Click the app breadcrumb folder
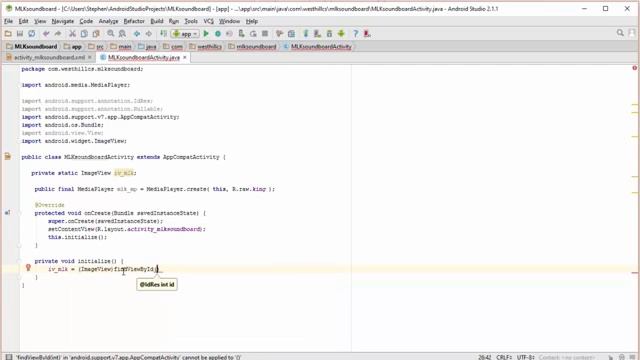Screen dimensions: 640x360 pyautogui.click(x=73, y=47)
